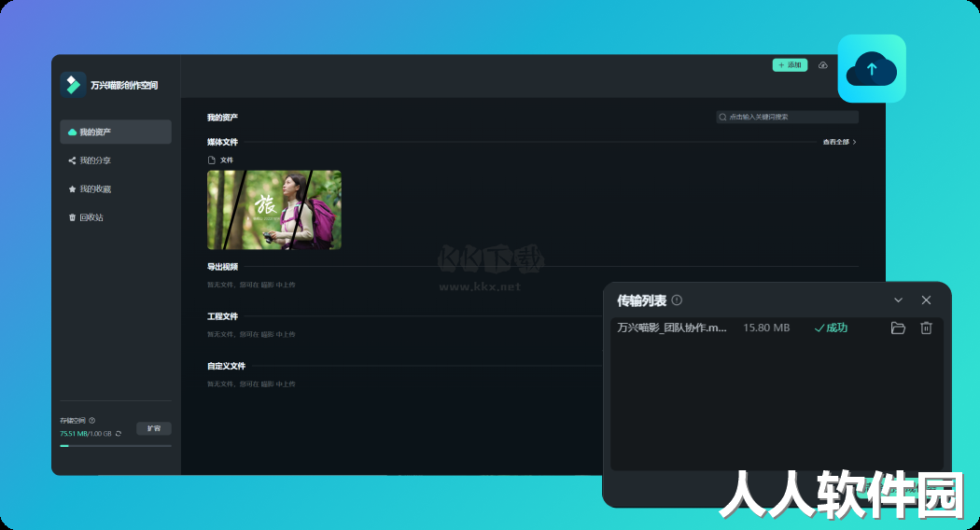Click the 自定义文件 section heading
Screen dimensions: 980x530
click(226, 366)
